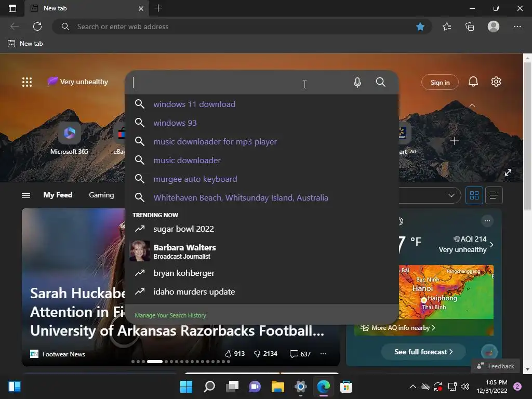
Task: Select trending Barbara Walters entry
Action: pyautogui.click(x=262, y=251)
